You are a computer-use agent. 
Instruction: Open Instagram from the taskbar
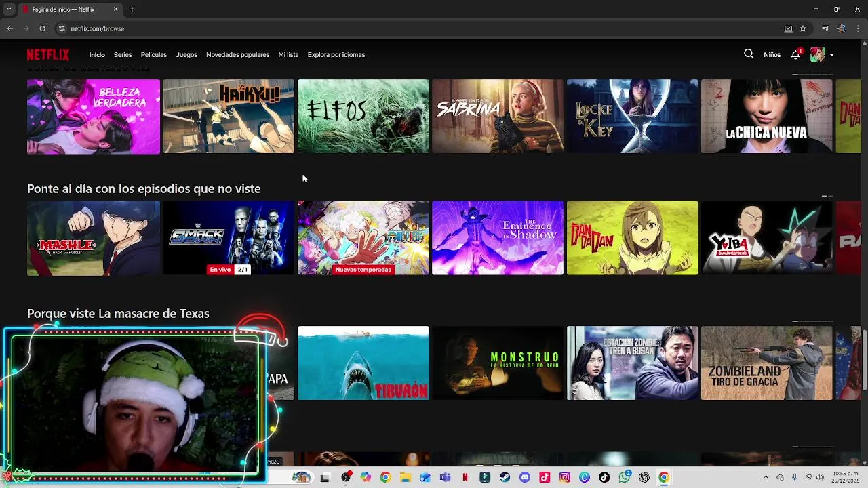[564, 478]
